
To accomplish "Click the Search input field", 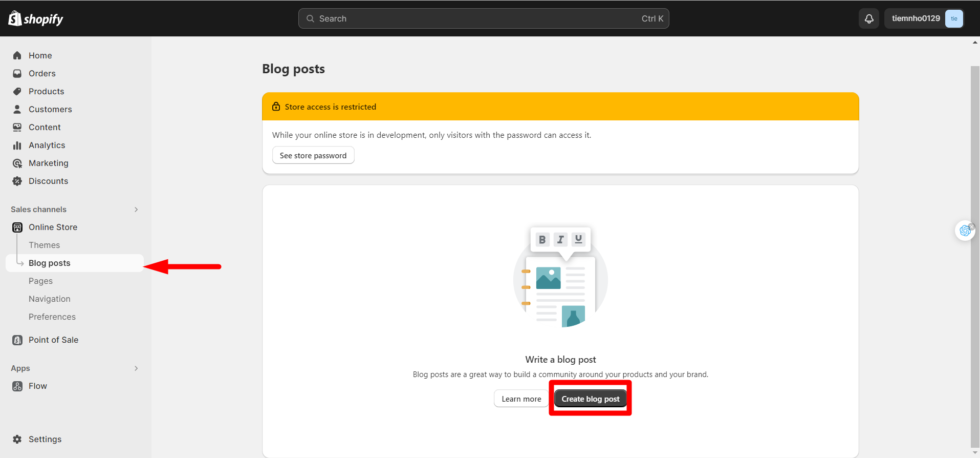I will pos(484,18).
